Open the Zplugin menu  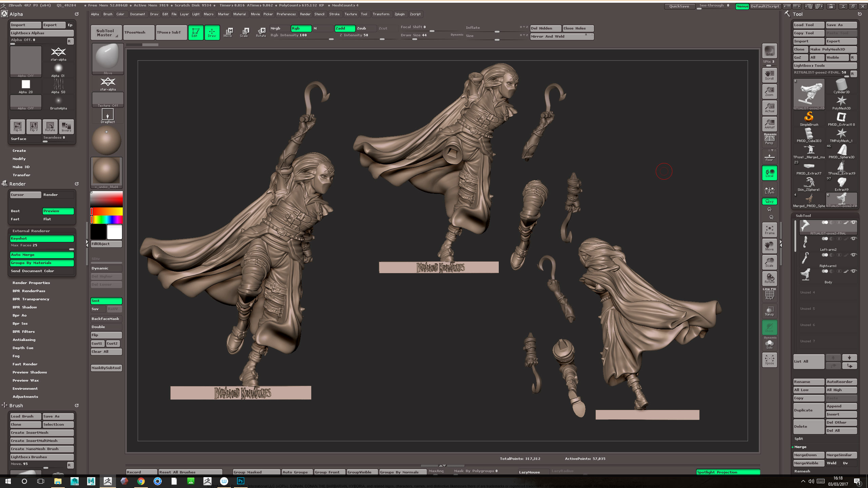tap(399, 14)
